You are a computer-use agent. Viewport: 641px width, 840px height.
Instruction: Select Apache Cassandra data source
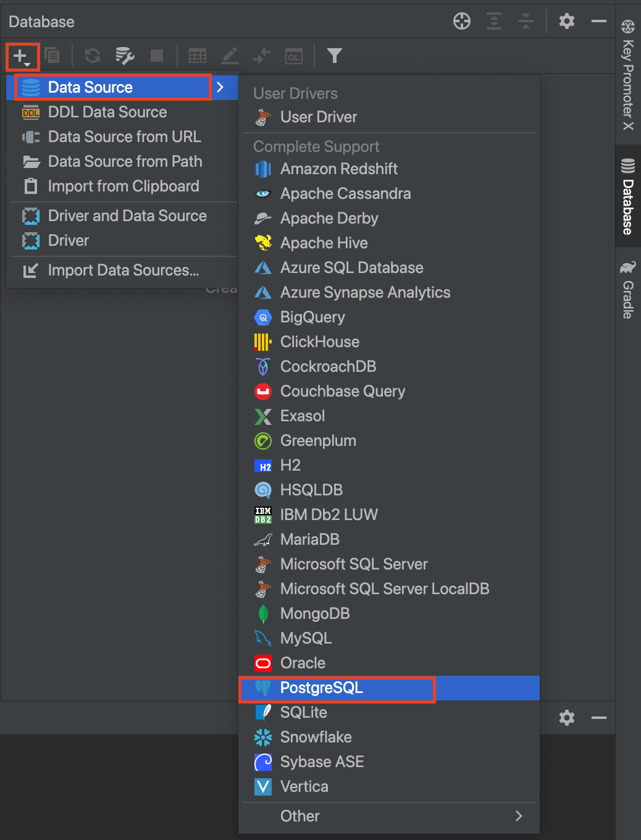(389, 193)
